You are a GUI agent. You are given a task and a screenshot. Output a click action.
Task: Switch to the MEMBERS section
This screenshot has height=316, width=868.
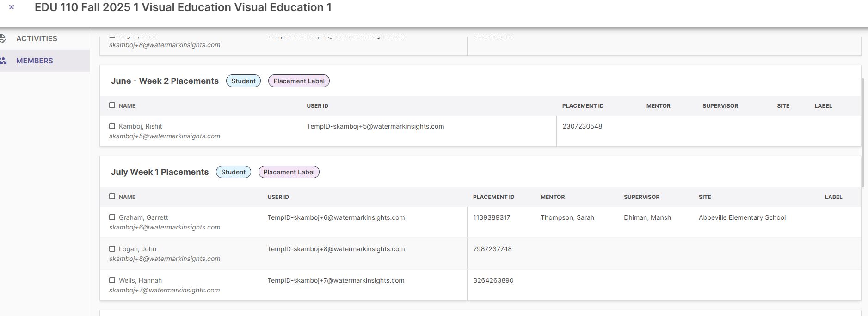tap(35, 61)
